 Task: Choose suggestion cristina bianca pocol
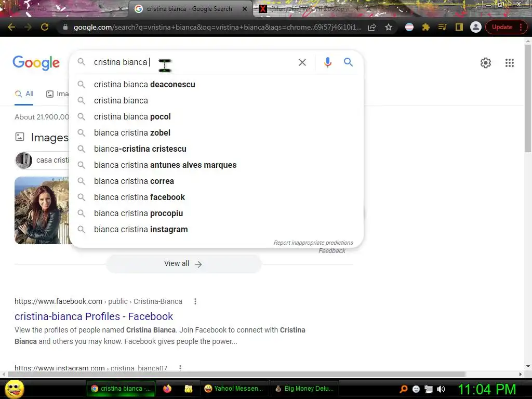(216, 117)
